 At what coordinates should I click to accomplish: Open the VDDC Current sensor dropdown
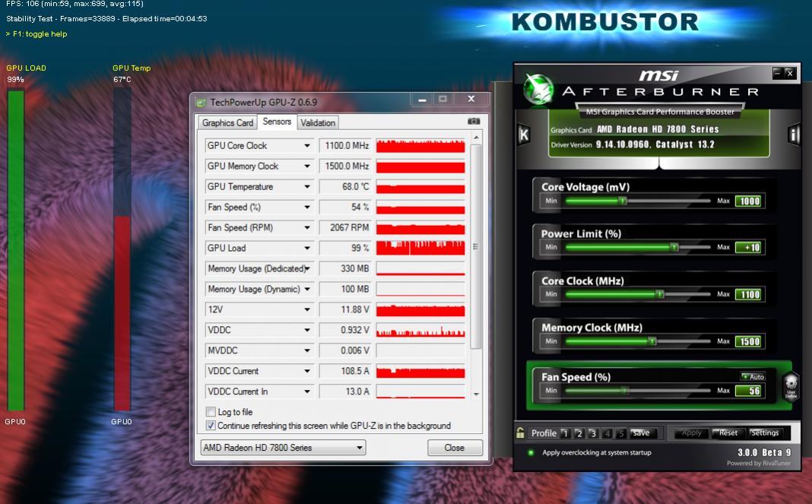point(307,371)
